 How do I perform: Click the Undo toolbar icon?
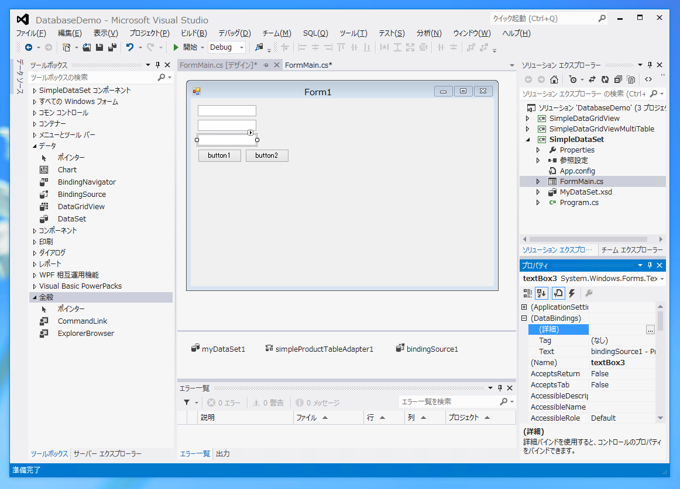130,47
